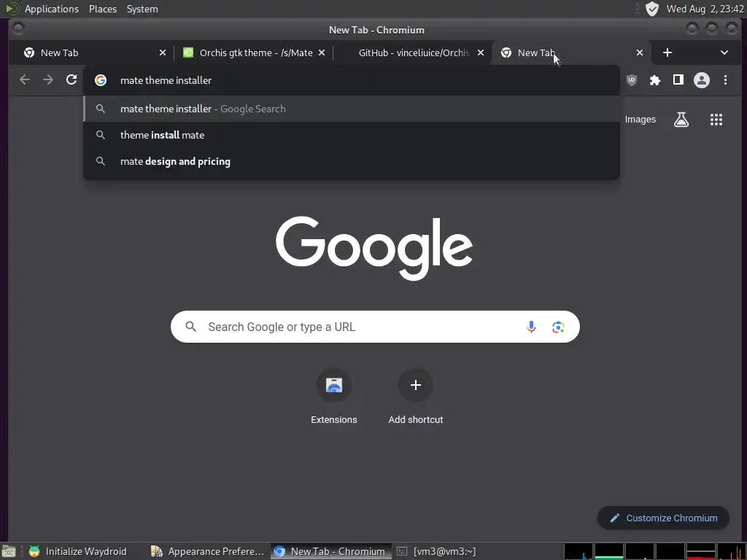Screen dimensions: 747x560
Task: Open the Extensions shortcut tile
Action: pos(334,397)
